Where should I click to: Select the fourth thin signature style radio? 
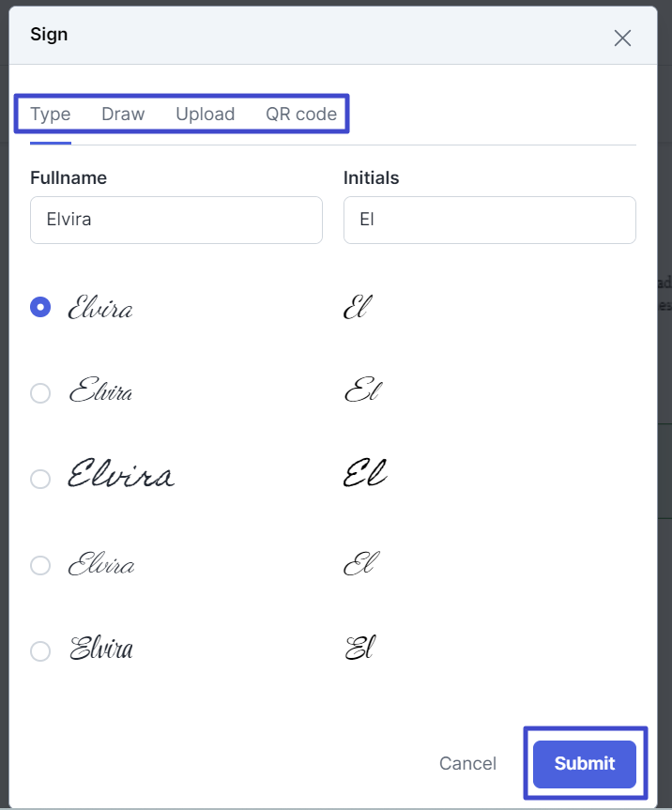pos(40,565)
